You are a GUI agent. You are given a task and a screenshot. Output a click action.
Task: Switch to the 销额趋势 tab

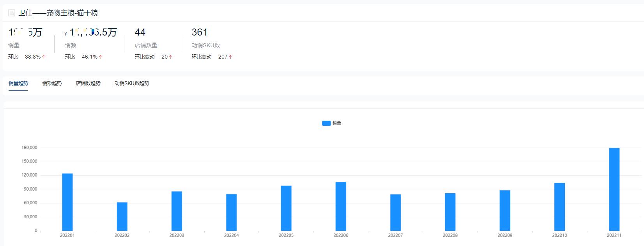point(52,83)
